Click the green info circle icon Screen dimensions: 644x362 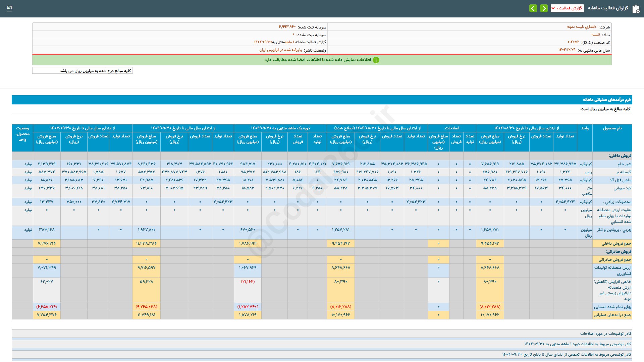pos(376,60)
